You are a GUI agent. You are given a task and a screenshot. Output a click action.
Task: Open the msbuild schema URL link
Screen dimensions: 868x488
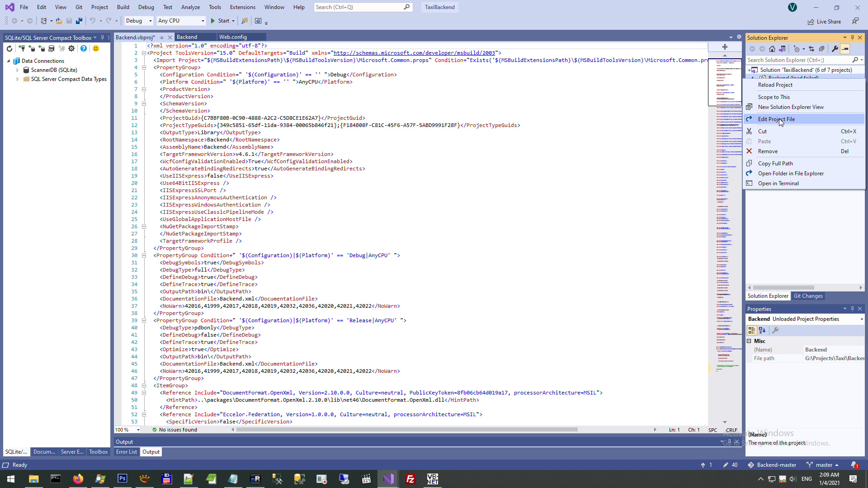point(414,53)
